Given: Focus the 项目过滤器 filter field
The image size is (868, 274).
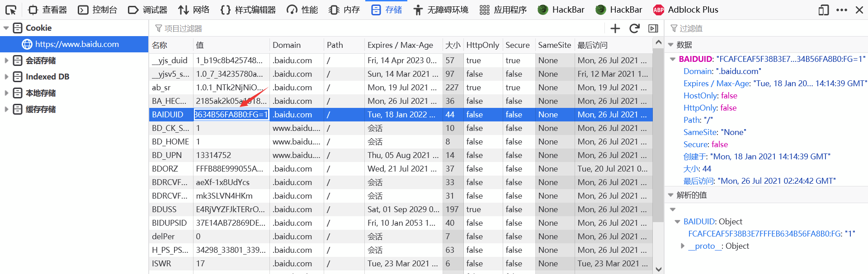Looking at the screenshot, I should tap(377, 28).
